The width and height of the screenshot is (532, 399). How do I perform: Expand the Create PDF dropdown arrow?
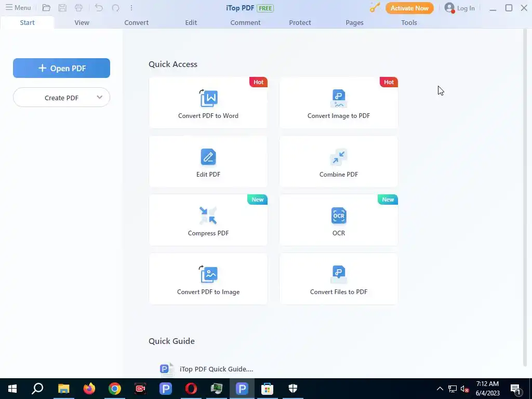99,97
